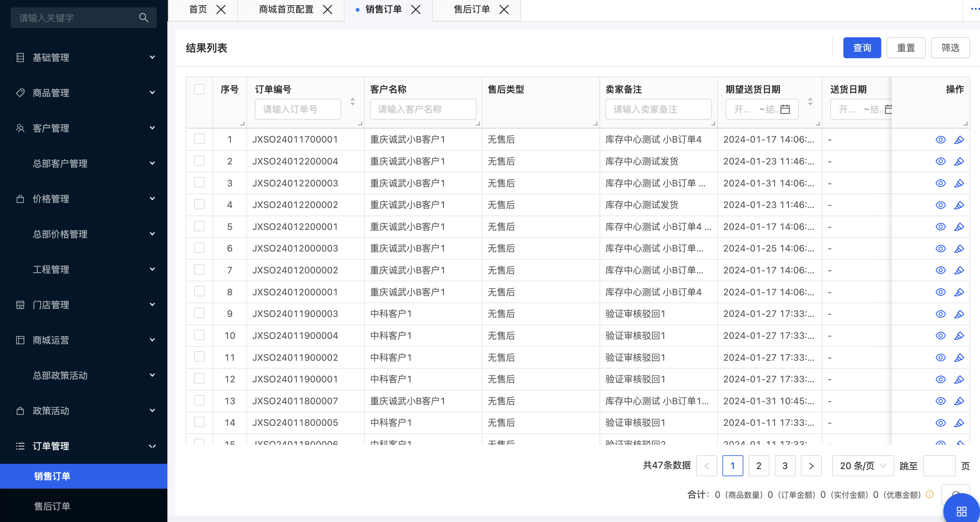Expand the 门店管理 sidebar menu
Viewport: 980px width, 522px height.
tap(84, 304)
